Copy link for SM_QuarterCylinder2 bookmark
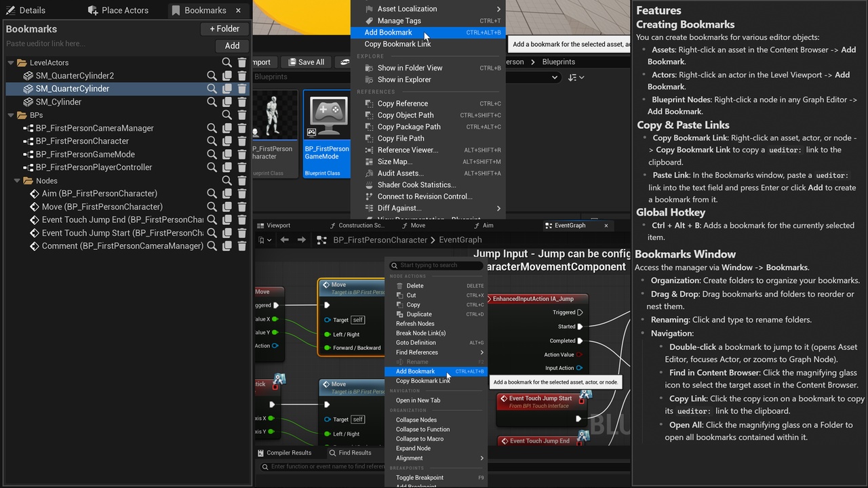The height and width of the screenshot is (488, 868). [227, 76]
